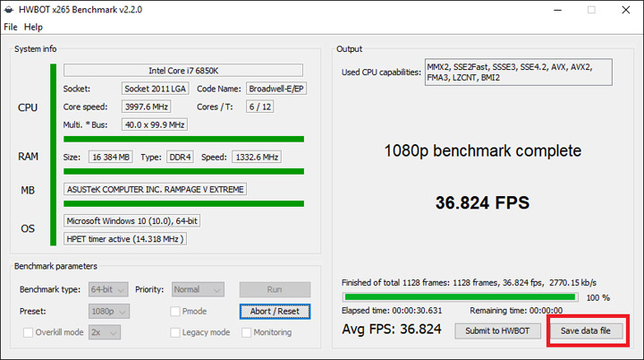Click the 1332.6 MHz RAM speed field
This screenshot has height=360, width=644.
click(257, 158)
